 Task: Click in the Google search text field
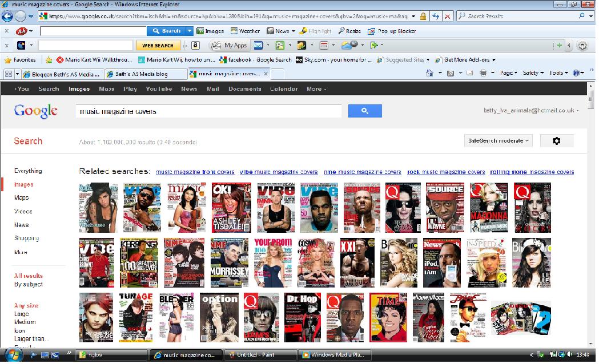(208, 111)
